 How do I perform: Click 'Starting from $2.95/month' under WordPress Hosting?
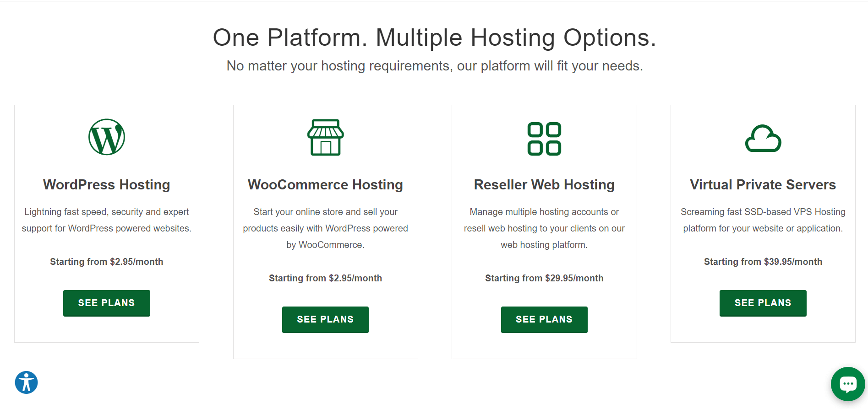(x=107, y=262)
